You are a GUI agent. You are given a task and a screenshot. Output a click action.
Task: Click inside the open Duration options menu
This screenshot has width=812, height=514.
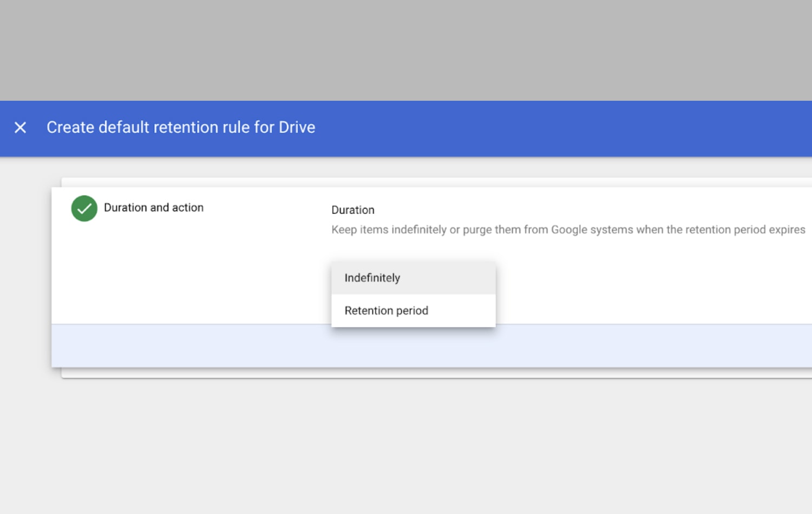[x=413, y=294]
